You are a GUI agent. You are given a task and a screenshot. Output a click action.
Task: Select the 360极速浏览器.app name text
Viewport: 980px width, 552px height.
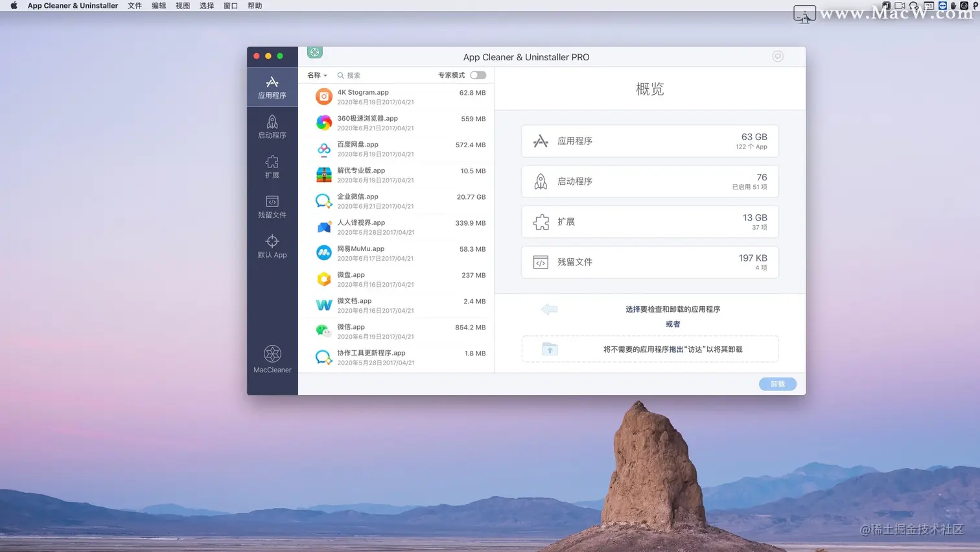pos(367,118)
